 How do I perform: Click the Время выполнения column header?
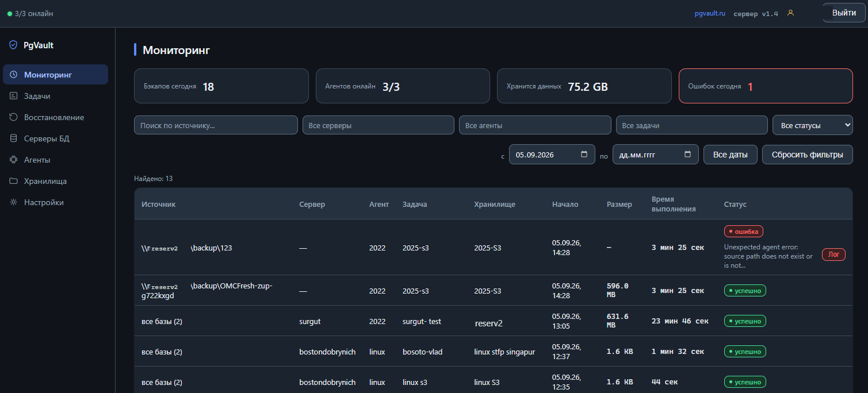click(x=674, y=204)
